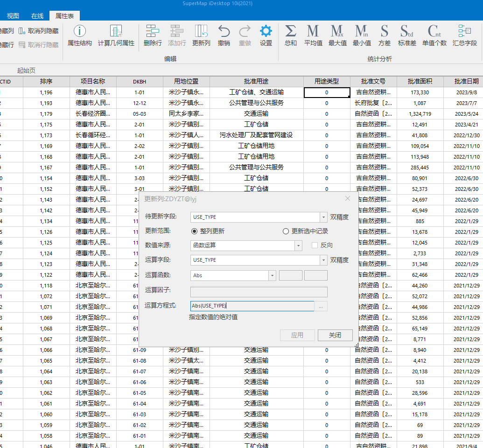Select the 批准文号 column header
This screenshot has width=483, height=448.
373,82
